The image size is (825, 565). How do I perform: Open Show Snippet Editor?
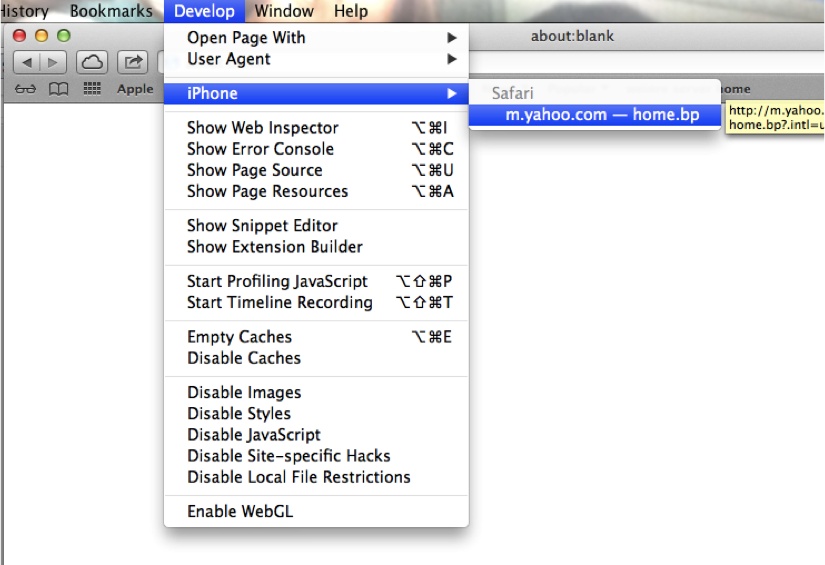tap(316, 226)
